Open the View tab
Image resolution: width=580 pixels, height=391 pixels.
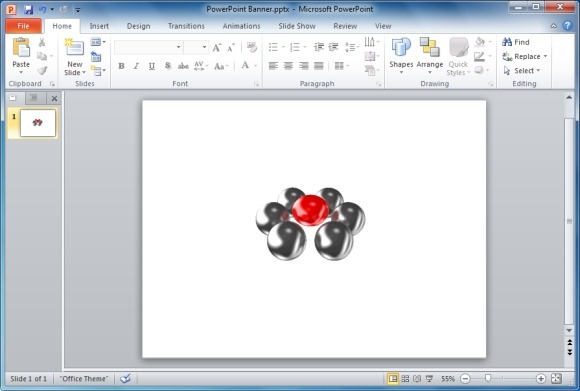[x=383, y=26]
